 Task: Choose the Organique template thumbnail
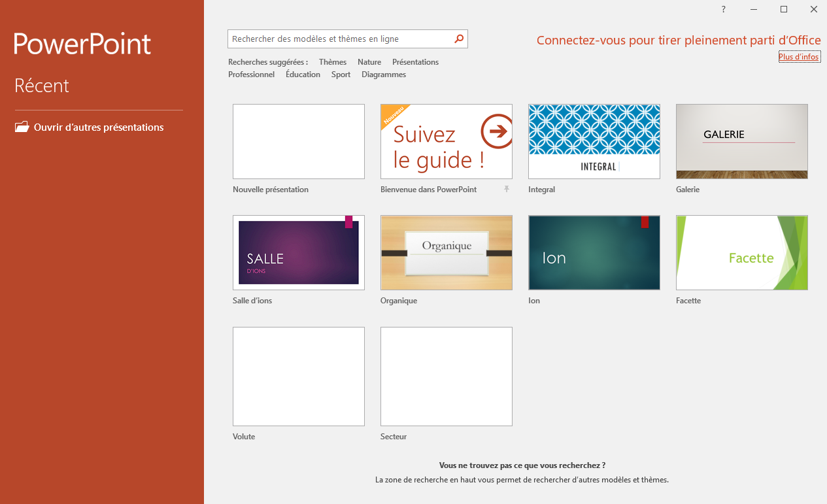[447, 252]
